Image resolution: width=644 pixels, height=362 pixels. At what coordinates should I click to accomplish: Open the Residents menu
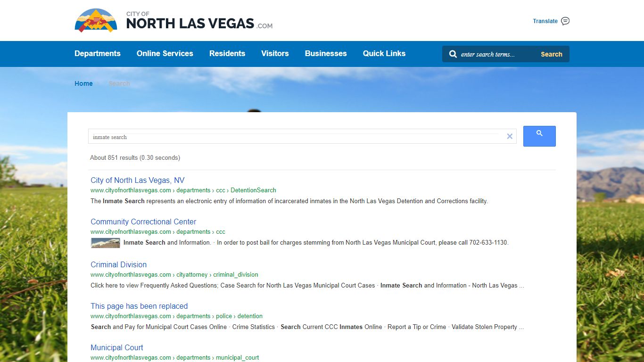coord(227,54)
